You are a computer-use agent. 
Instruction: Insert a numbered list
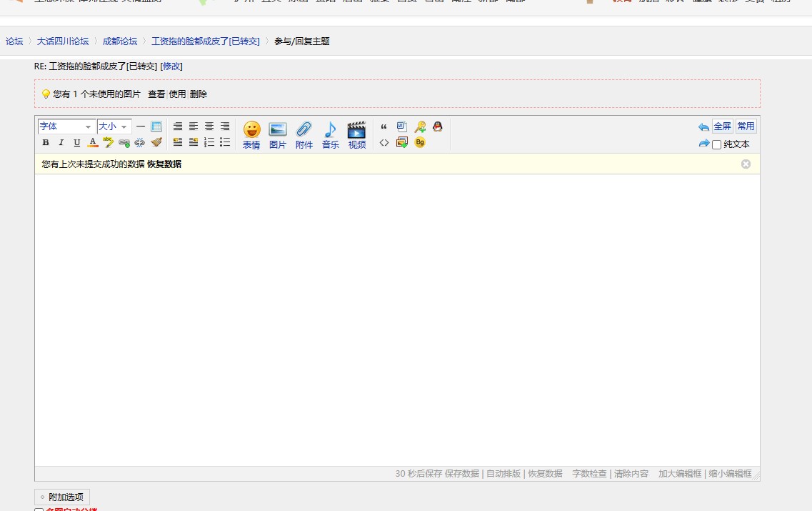209,142
